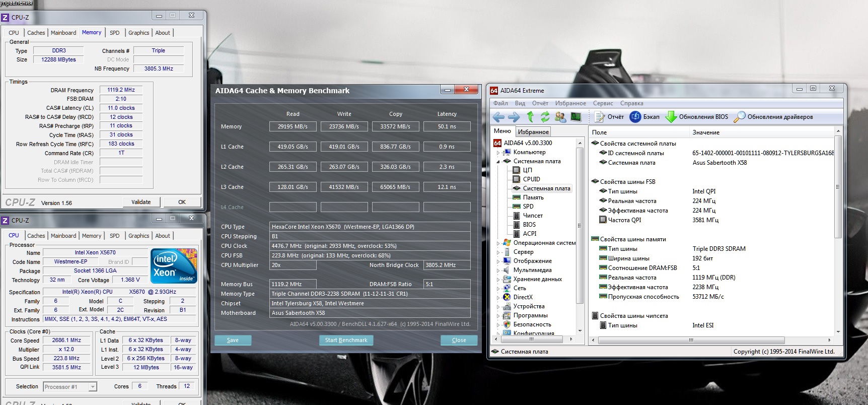Image resolution: width=868 pixels, height=405 pixels.
Task: Click the AIDA64 v5.00.3300 root icon
Action: (x=497, y=143)
